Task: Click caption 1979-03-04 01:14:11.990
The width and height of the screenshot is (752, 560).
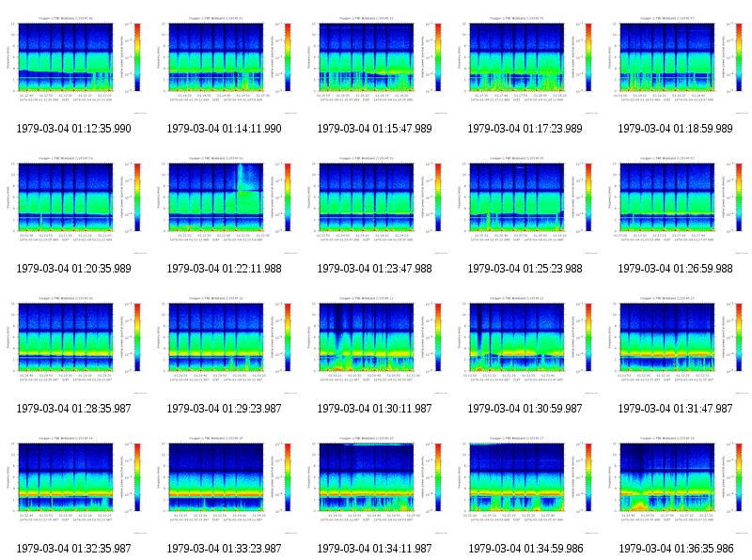Action: 224,129
